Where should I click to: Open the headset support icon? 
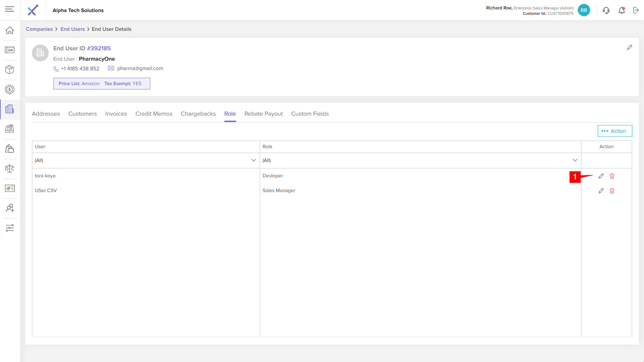click(x=606, y=10)
